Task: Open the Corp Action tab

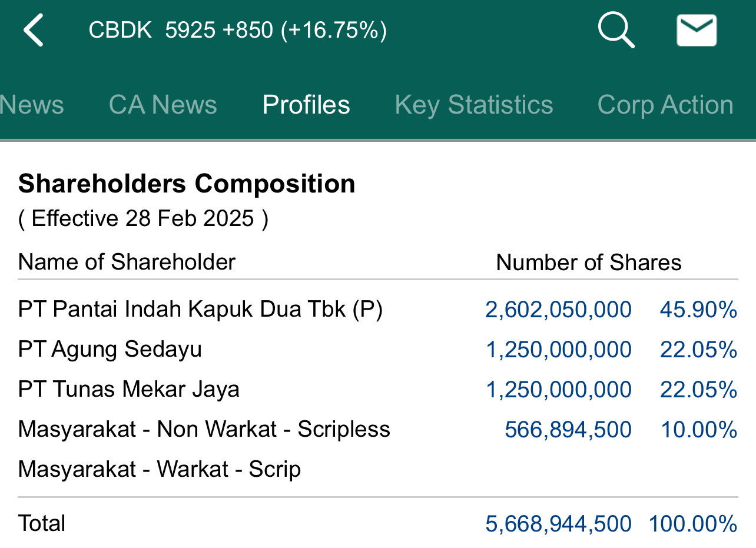Action: [x=665, y=104]
